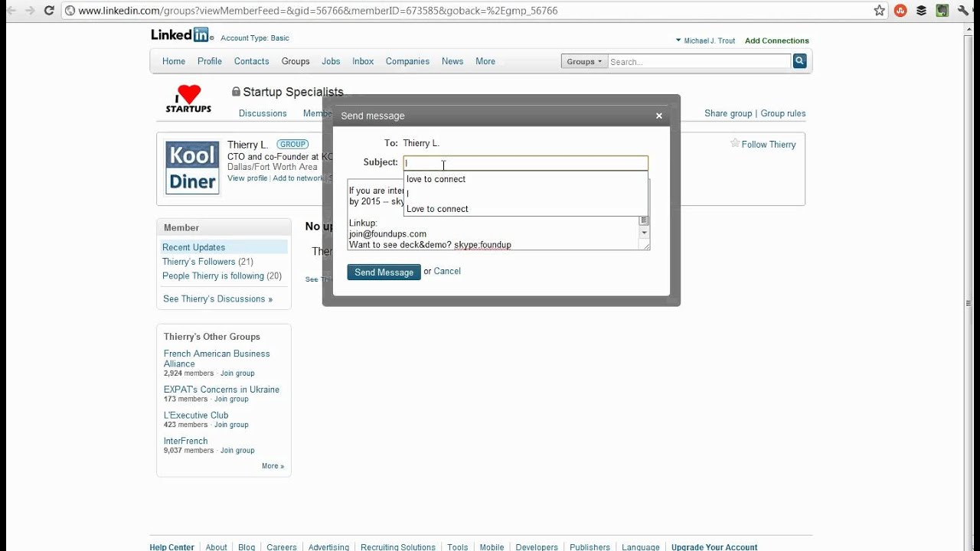Click View profile link
Viewport: 980px width, 551px height.
pos(247,178)
